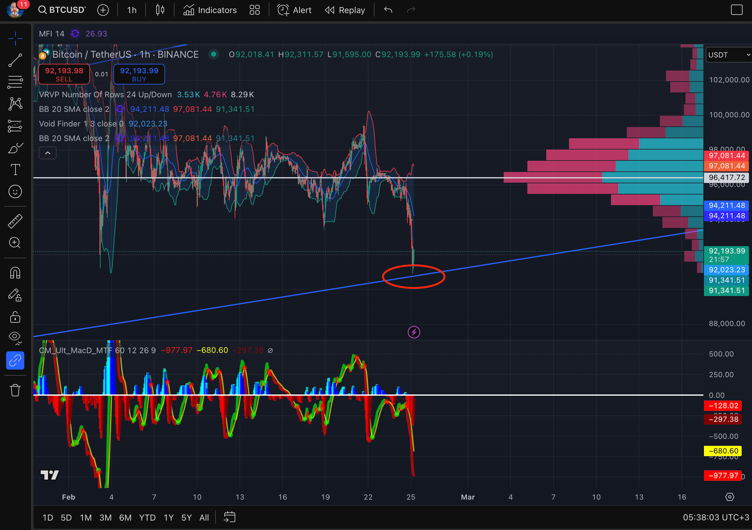Open the candlestick chart style menu

click(x=160, y=10)
